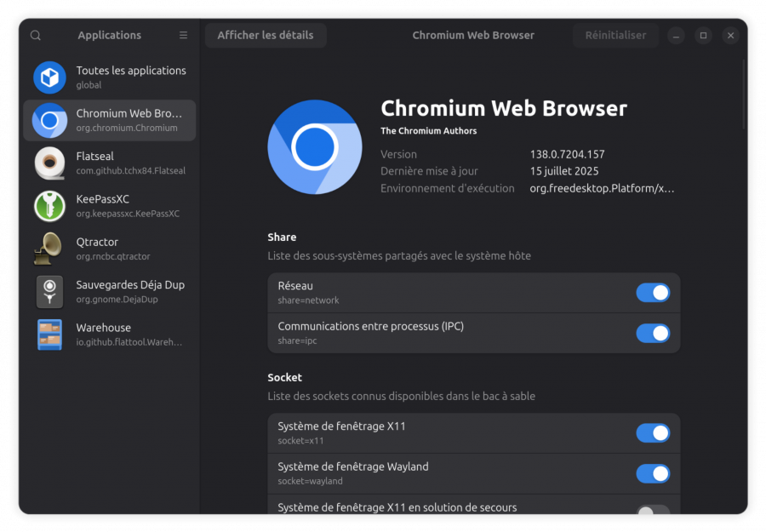Select the Toutes les applications icon
Viewport: 766px width, 532px height.
[x=49, y=77]
